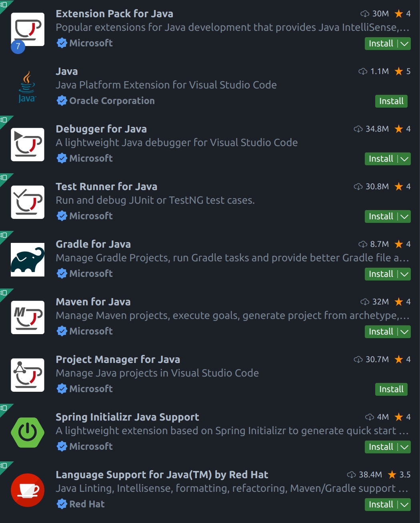Expand install dropdown arrow for Debugger for Java
This screenshot has height=523, width=420.
(405, 159)
